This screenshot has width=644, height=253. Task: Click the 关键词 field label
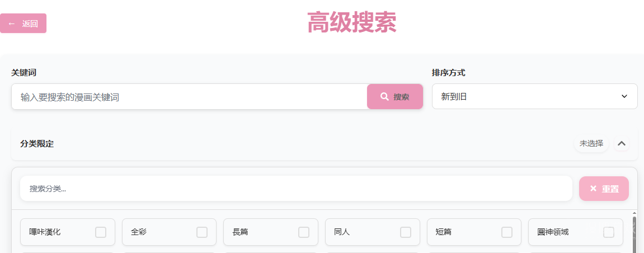23,73
